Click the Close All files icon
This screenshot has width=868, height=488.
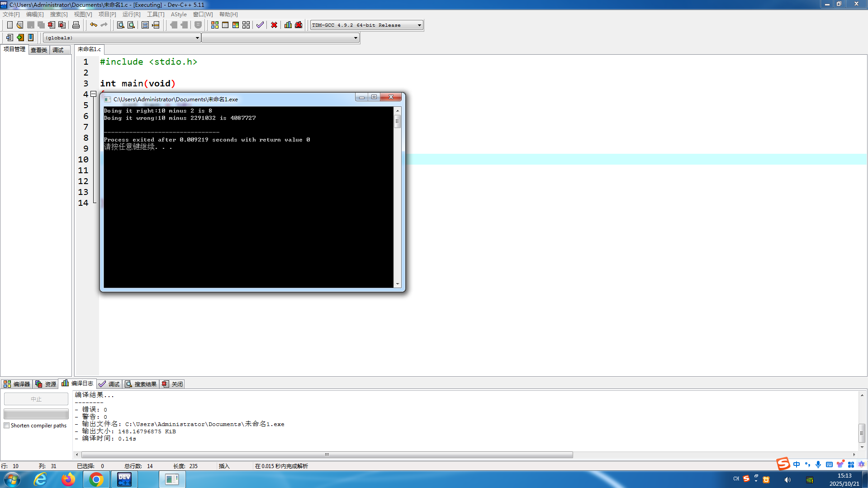pyautogui.click(x=62, y=25)
